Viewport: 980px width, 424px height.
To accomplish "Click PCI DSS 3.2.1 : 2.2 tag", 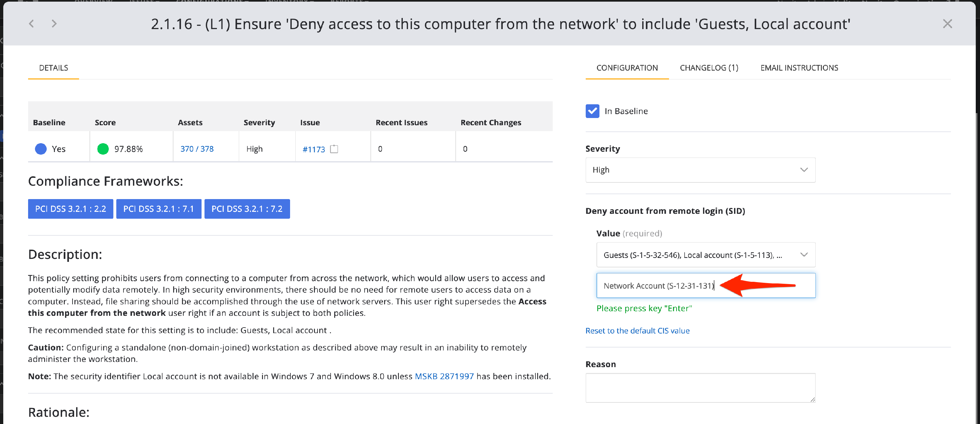I will [x=70, y=209].
